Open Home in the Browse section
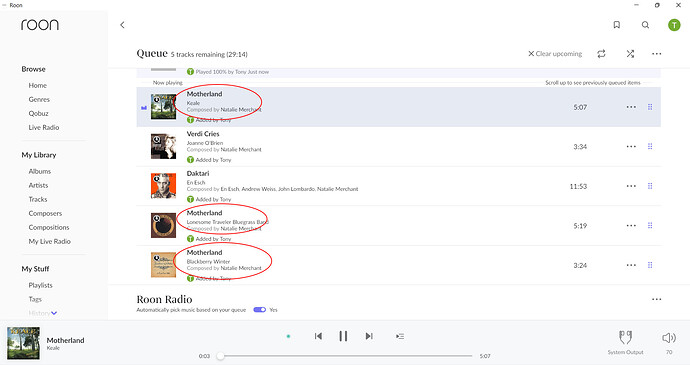 (x=37, y=85)
